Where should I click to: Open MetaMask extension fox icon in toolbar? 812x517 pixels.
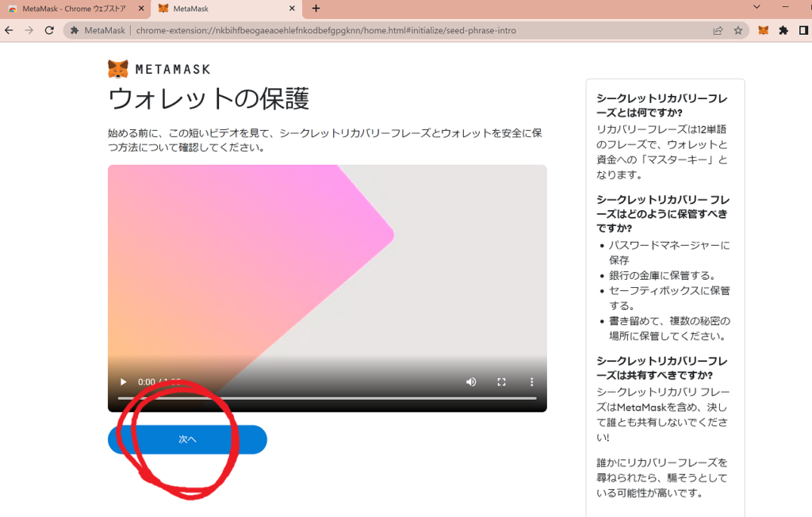coord(764,31)
